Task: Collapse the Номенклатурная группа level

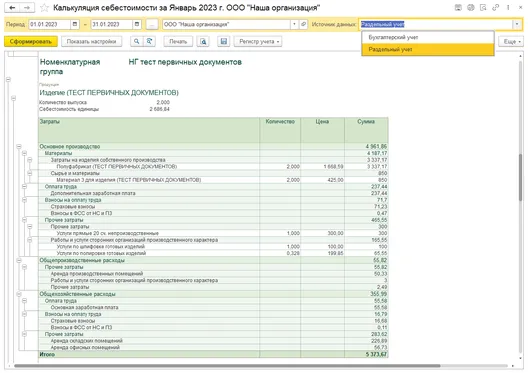Action: [x=8, y=79]
